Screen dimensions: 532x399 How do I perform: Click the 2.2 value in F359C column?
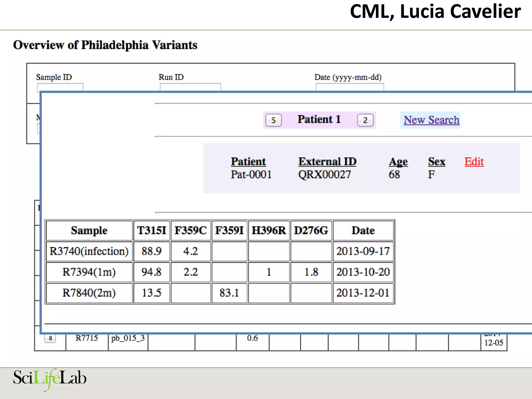191,272
